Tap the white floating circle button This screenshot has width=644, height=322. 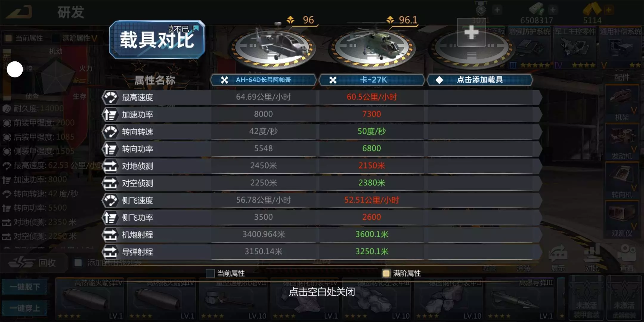point(15,69)
